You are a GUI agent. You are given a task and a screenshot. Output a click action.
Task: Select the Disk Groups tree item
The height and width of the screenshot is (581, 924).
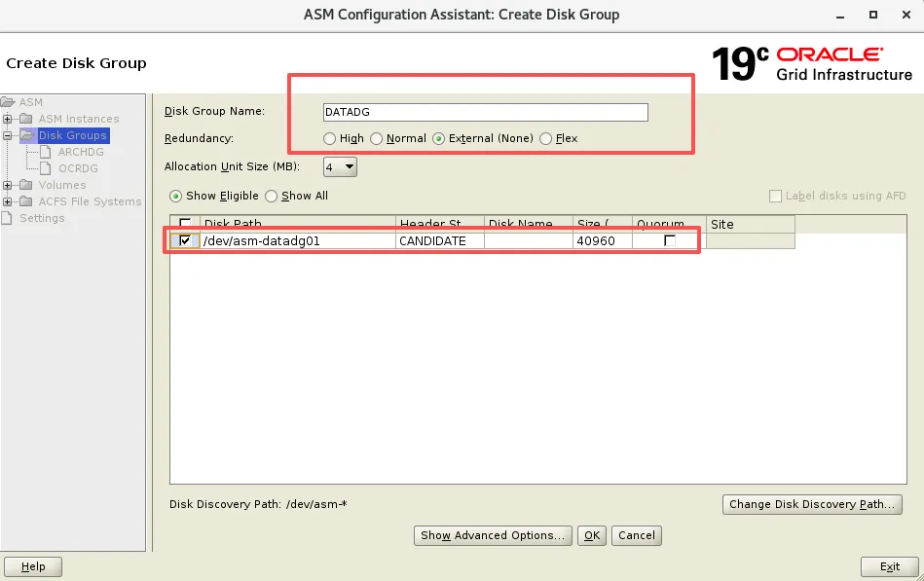pyautogui.click(x=73, y=135)
